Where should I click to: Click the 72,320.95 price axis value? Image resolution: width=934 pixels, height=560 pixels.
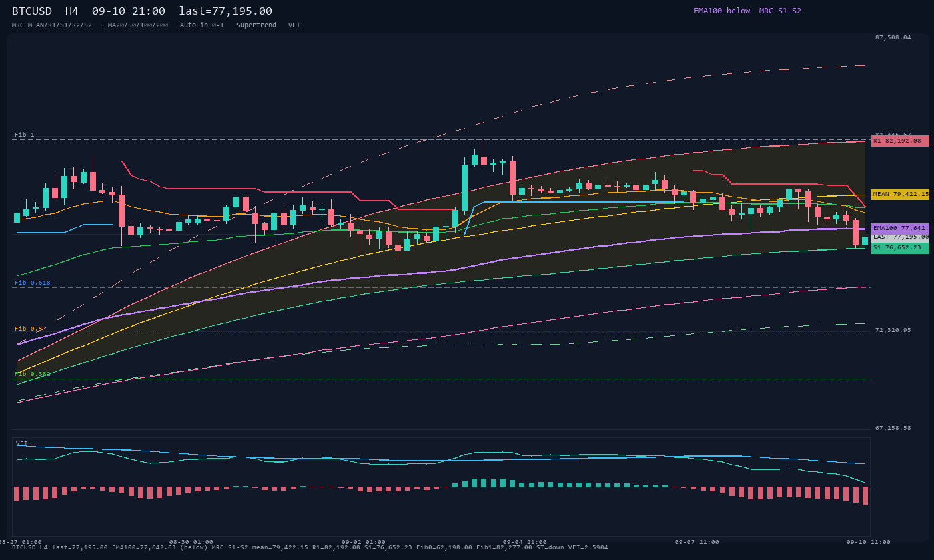[x=893, y=330]
